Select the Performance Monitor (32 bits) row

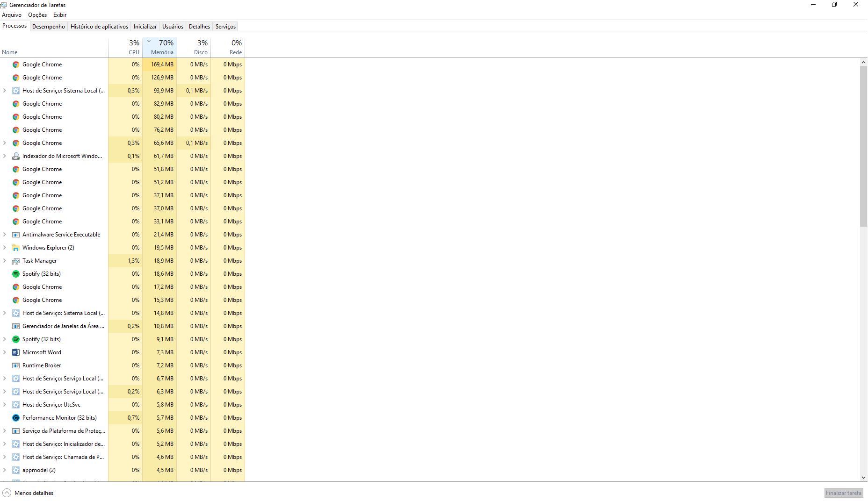[123, 418]
